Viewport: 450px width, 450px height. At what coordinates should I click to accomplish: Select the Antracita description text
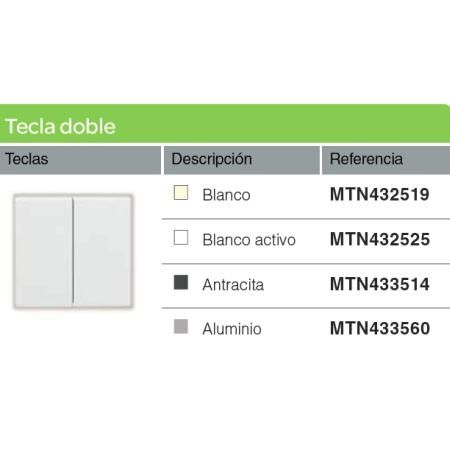pyautogui.click(x=233, y=285)
